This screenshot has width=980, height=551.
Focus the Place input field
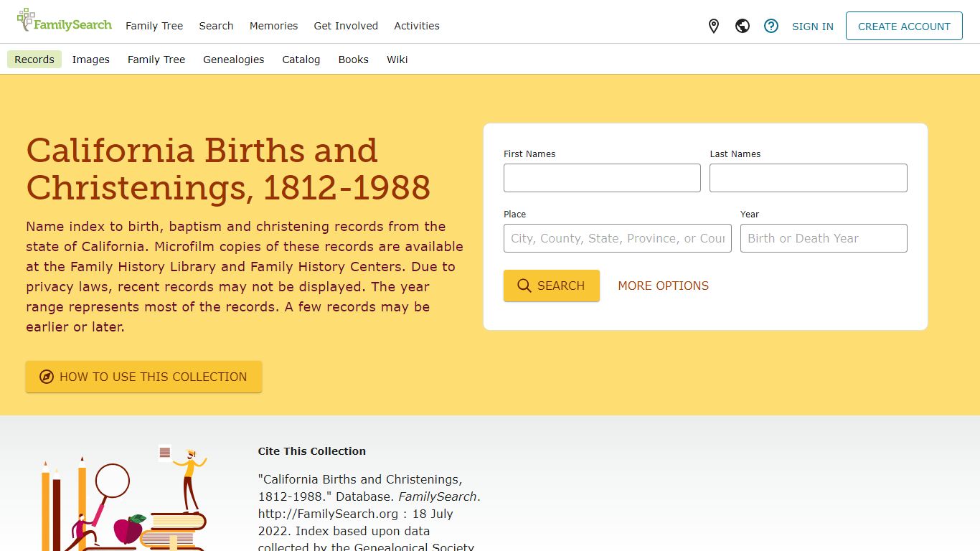coord(618,238)
